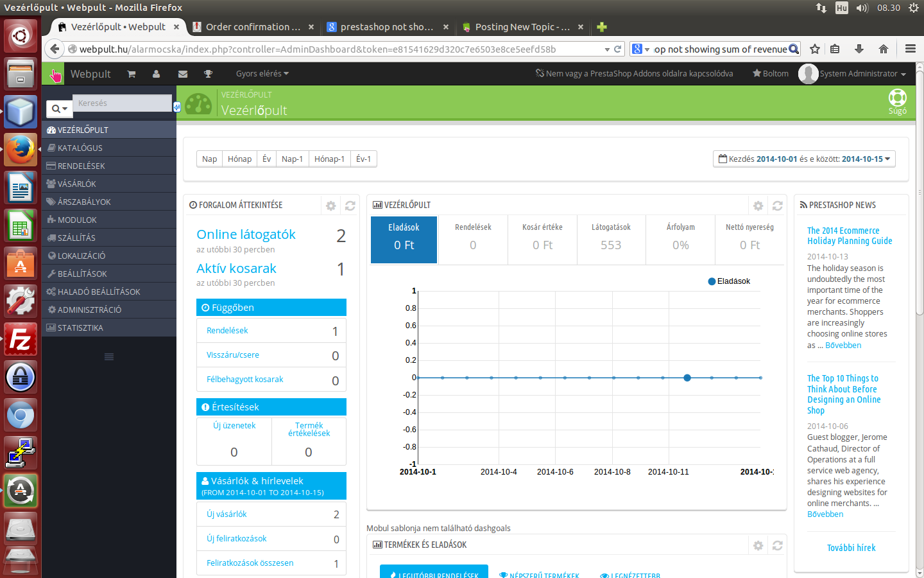Show the Népszerű termékek tab
The image size is (924, 578).
pos(539,575)
